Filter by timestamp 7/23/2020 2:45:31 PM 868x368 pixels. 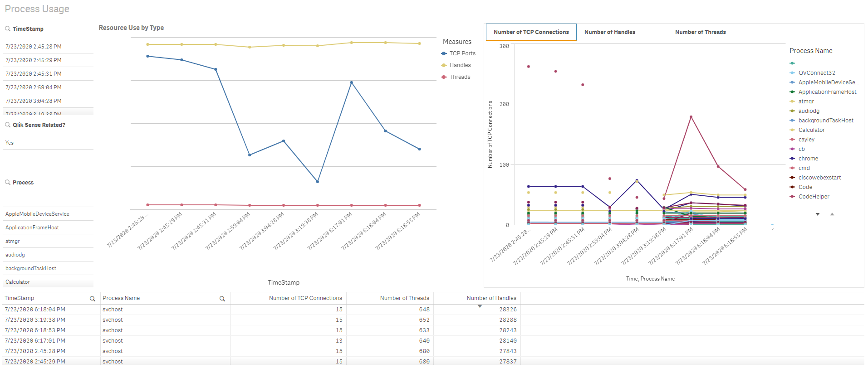pos(48,74)
